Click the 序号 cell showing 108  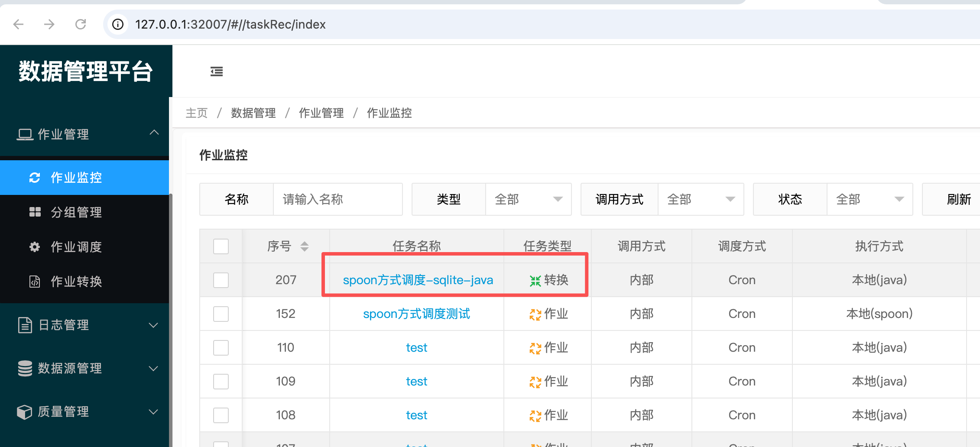(x=286, y=415)
